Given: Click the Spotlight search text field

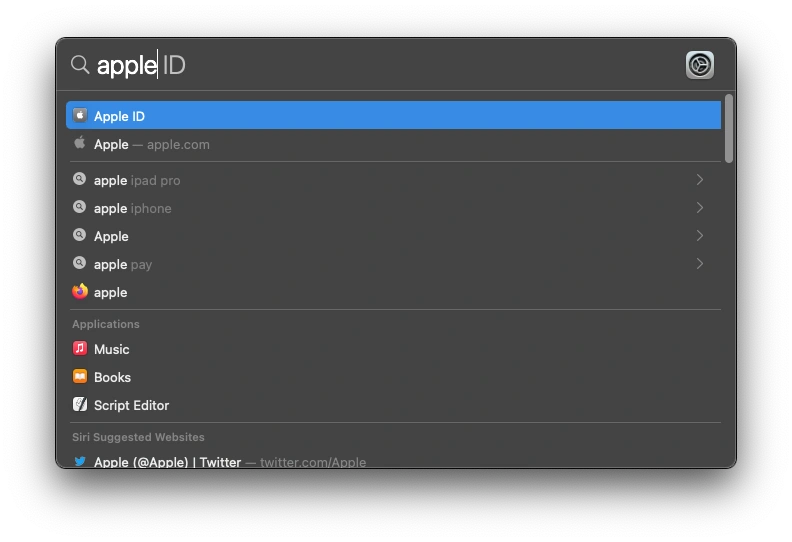Looking at the screenshot, I should click(380, 65).
